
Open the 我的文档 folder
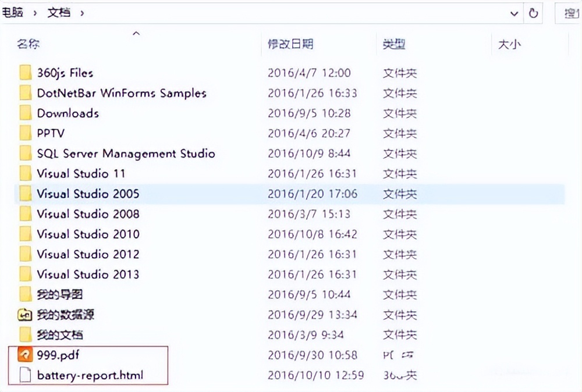click(x=61, y=335)
